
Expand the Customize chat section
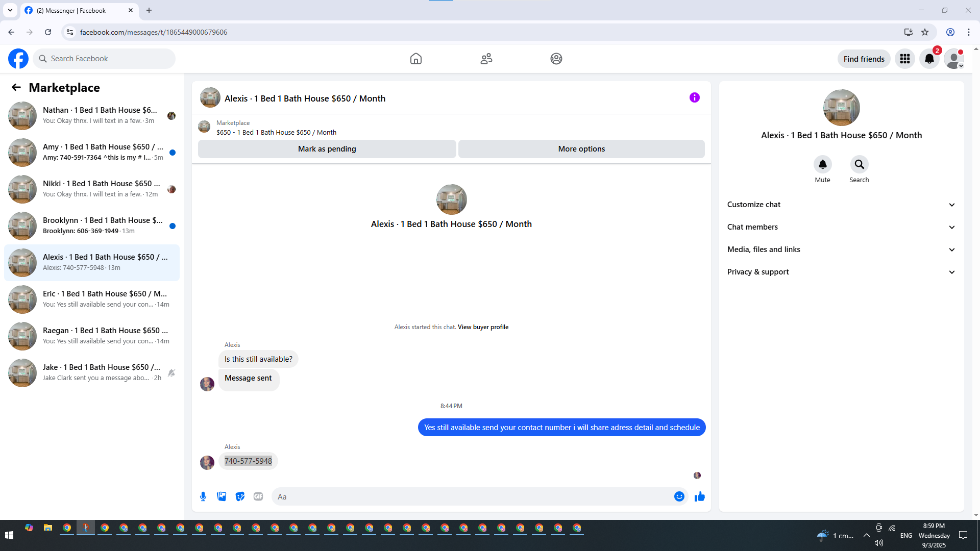(841, 205)
